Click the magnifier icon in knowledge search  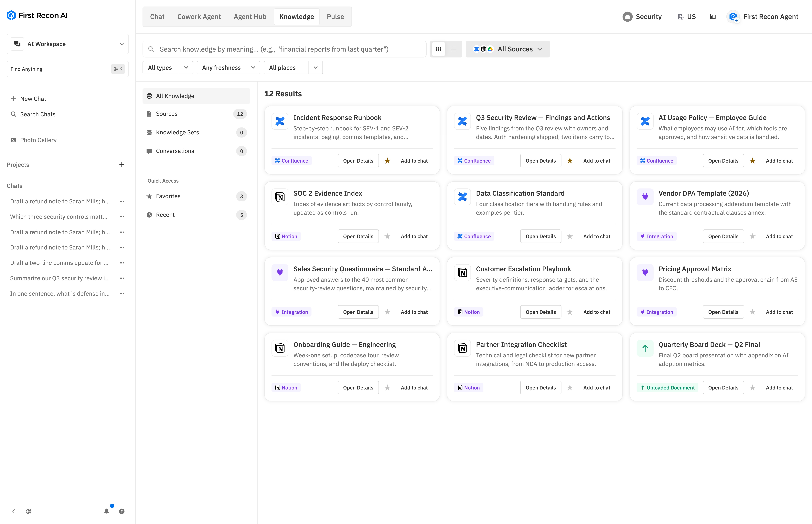pos(151,49)
